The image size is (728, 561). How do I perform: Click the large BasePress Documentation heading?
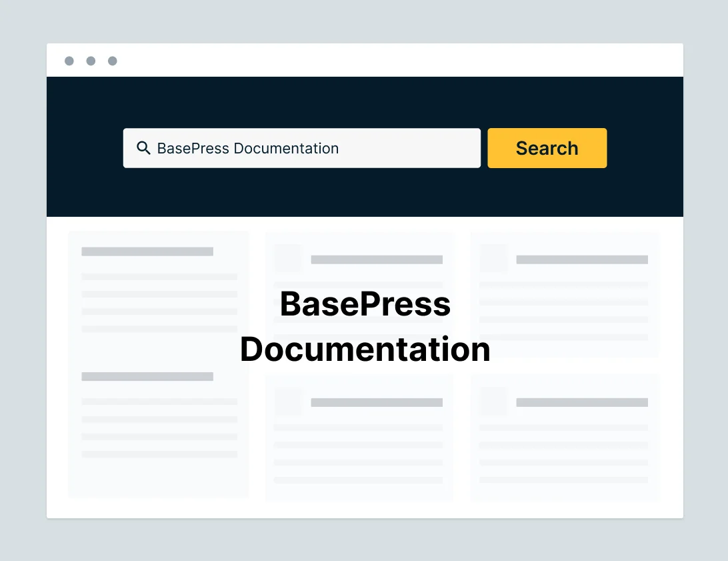pyautogui.click(x=365, y=327)
